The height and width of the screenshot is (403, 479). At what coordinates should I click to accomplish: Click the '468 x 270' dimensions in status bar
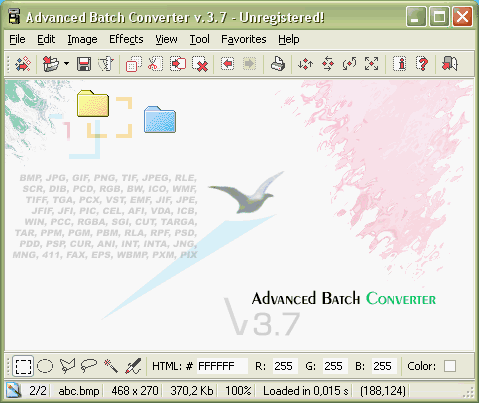pyautogui.click(x=135, y=391)
